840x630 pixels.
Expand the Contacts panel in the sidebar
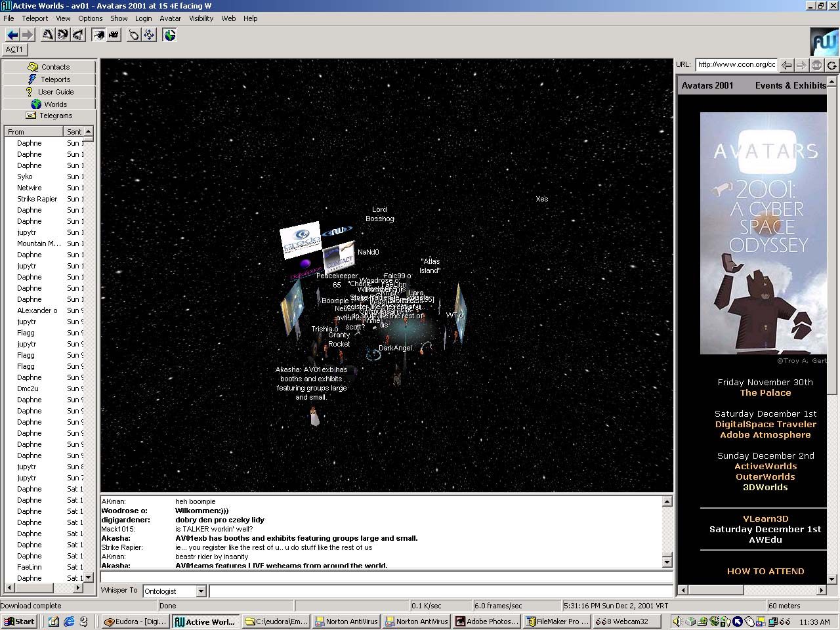(x=49, y=67)
